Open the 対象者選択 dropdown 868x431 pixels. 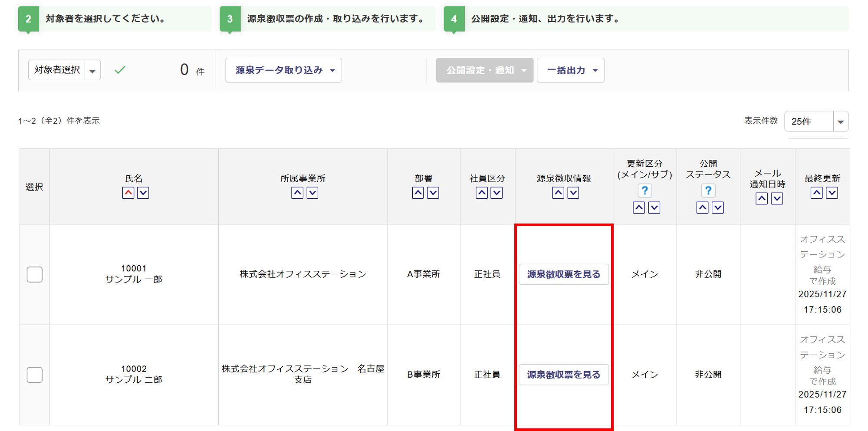click(x=64, y=70)
